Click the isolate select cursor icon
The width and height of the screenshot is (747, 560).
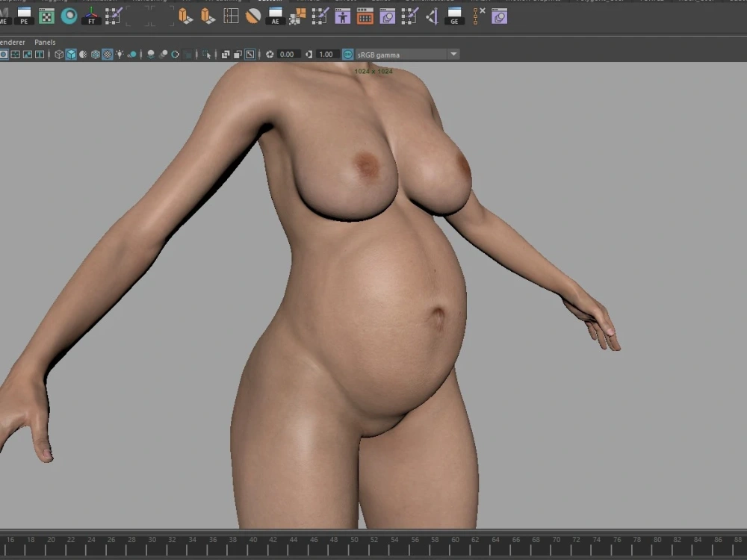[206, 55]
